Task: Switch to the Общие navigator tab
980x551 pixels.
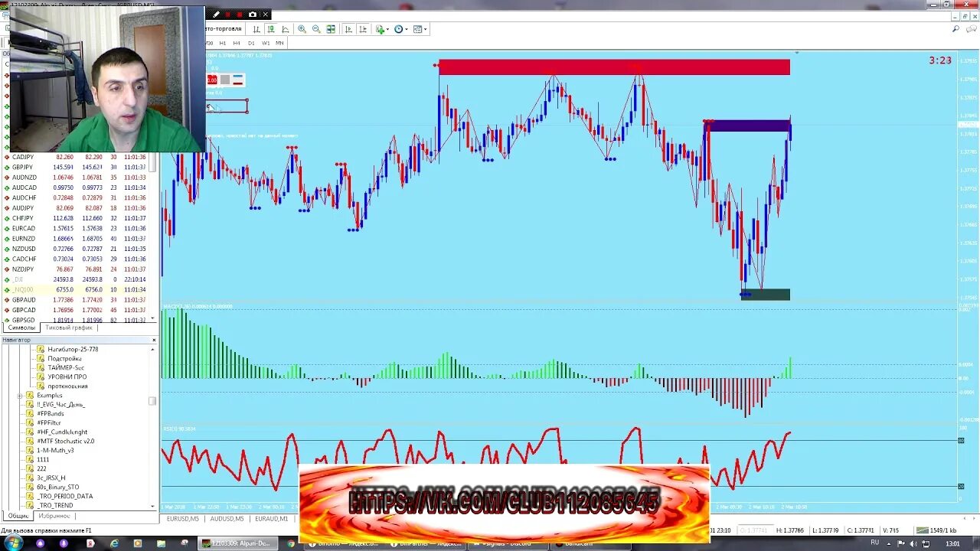Action: pyautogui.click(x=18, y=516)
